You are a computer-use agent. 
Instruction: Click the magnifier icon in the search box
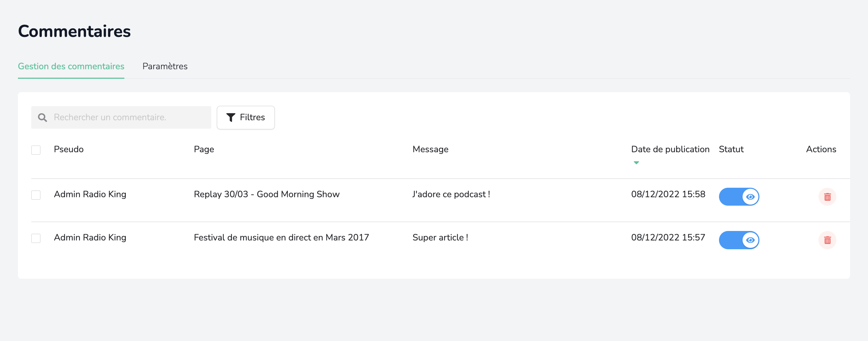coord(43,117)
